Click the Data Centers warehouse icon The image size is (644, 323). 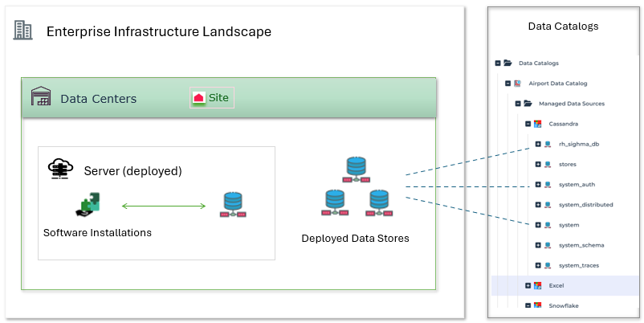click(41, 97)
